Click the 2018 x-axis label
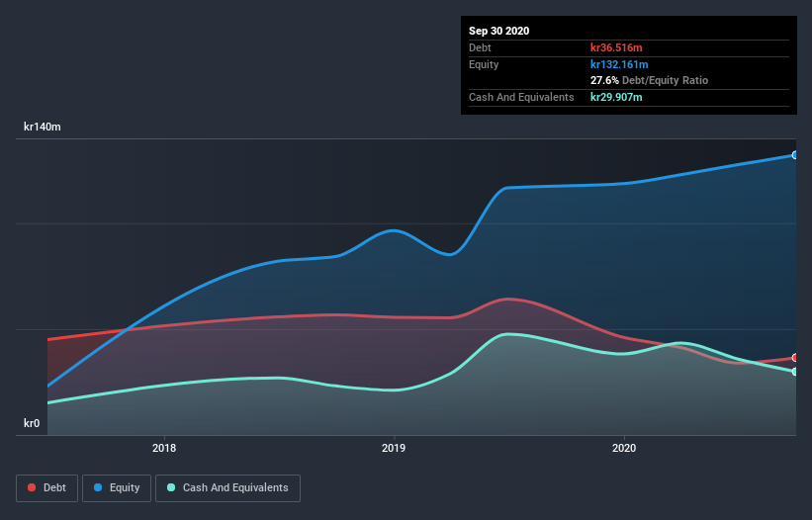The height and width of the screenshot is (520, 812). pyautogui.click(x=164, y=448)
